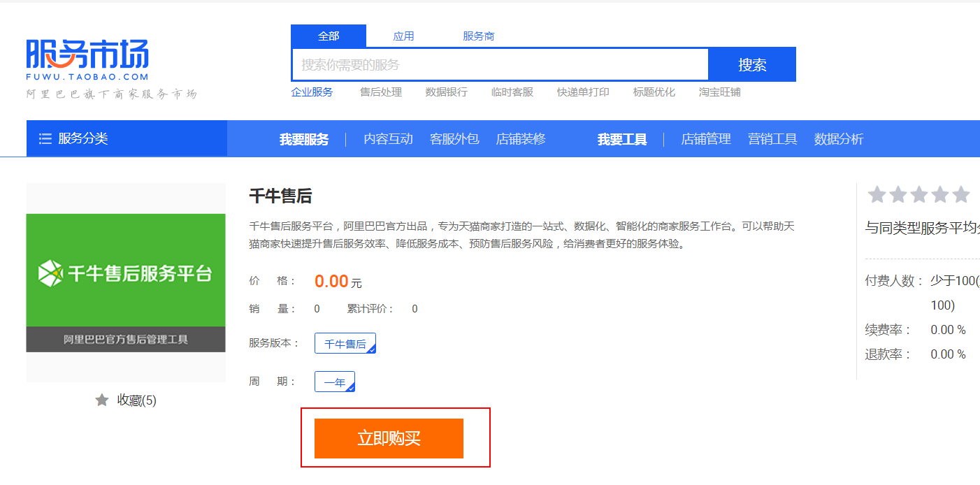Screen dimensions: 980x485
Task: Open the 售后处理 quick link
Action: coord(381,92)
